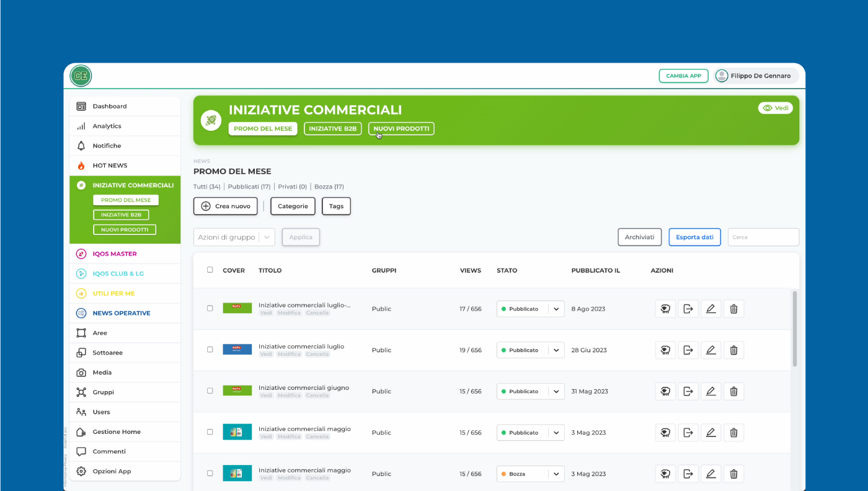Check the Pubblicato maggio row checkbox
The width and height of the screenshot is (868, 491).
pos(210,432)
